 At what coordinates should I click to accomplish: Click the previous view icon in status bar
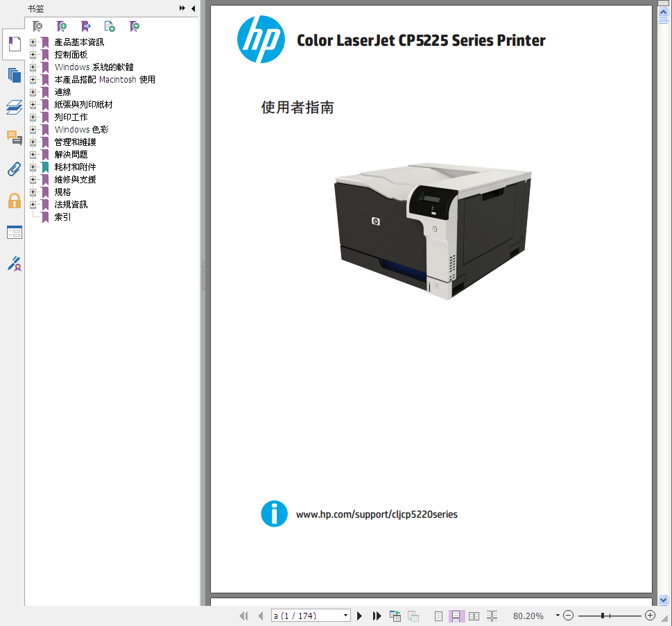click(x=395, y=616)
